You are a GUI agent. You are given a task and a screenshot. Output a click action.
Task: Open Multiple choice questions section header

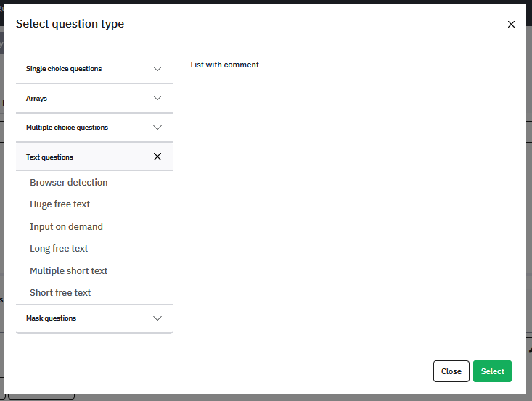pos(94,128)
